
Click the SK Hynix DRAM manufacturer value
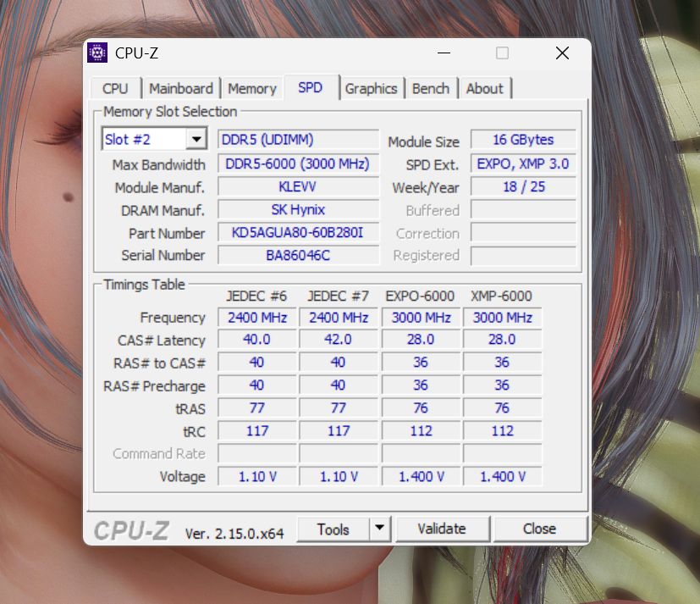tap(298, 209)
